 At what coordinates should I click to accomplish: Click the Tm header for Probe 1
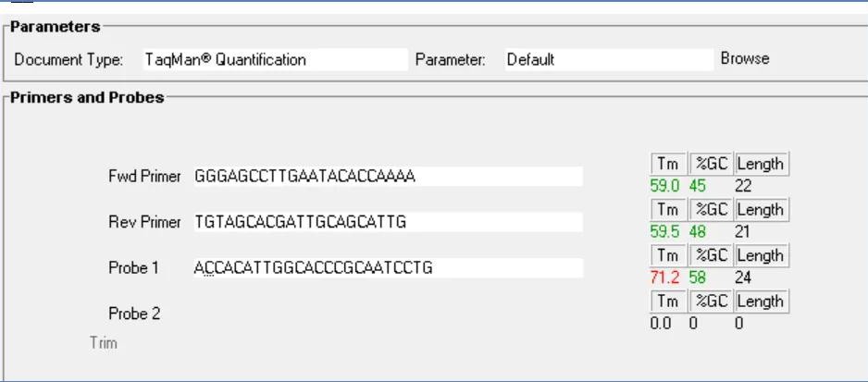pos(668,255)
